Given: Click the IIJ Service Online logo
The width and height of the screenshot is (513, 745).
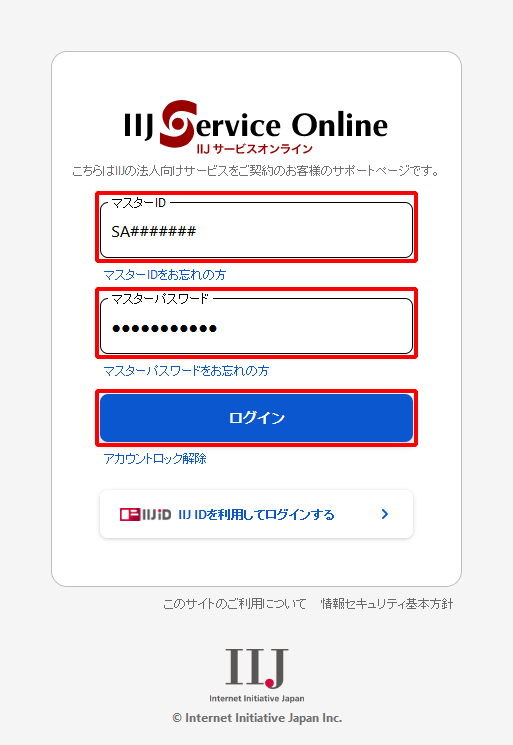Looking at the screenshot, I should click(256, 127).
